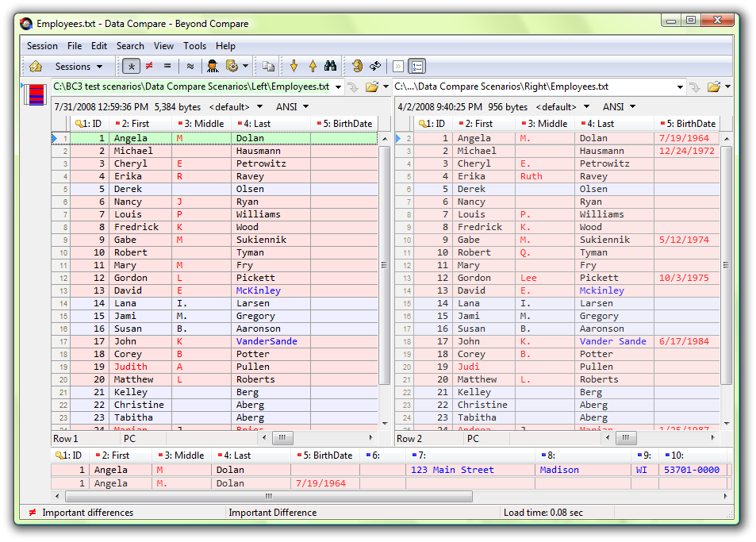Click the chevron more-options toolbar icon
Image resolution: width=756 pixels, height=542 pixels.
[397, 66]
